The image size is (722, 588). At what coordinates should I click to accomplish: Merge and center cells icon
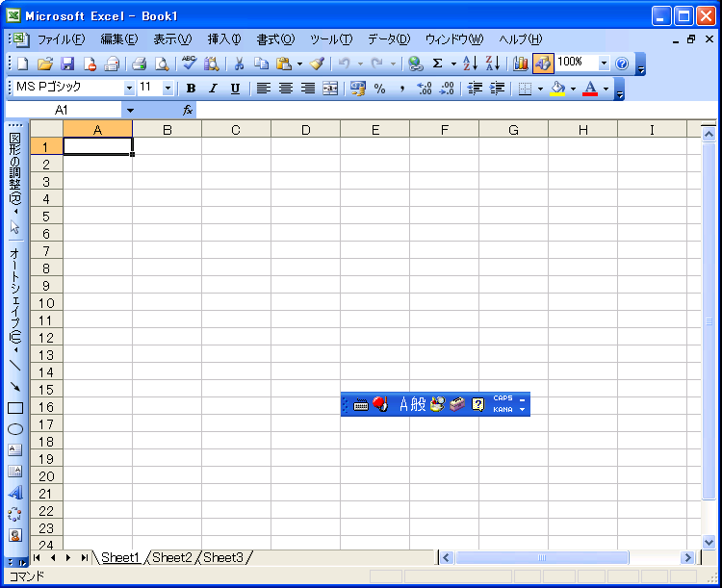pos(330,89)
